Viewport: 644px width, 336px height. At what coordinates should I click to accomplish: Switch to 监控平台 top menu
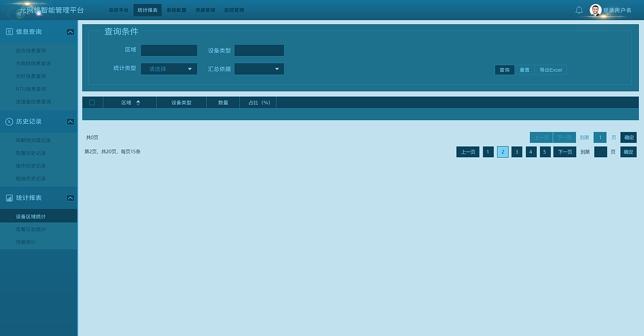118,10
